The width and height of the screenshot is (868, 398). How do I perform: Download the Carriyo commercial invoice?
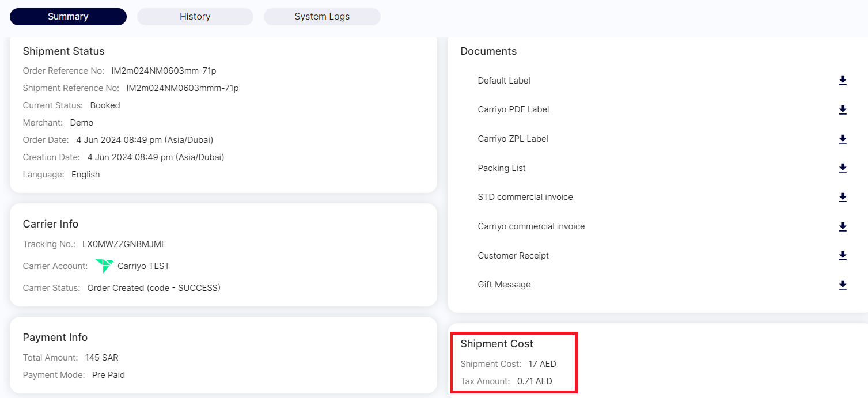click(x=842, y=226)
